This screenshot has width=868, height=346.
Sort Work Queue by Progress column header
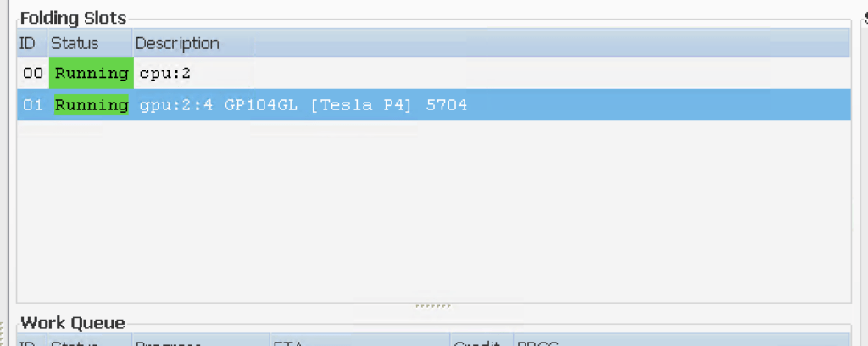click(201, 340)
